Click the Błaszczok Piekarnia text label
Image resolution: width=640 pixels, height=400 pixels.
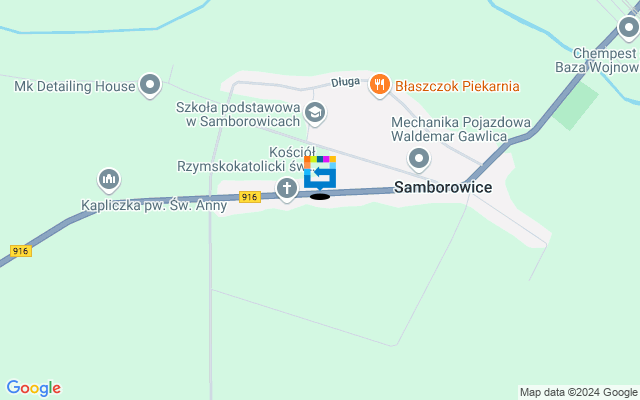tap(457, 86)
